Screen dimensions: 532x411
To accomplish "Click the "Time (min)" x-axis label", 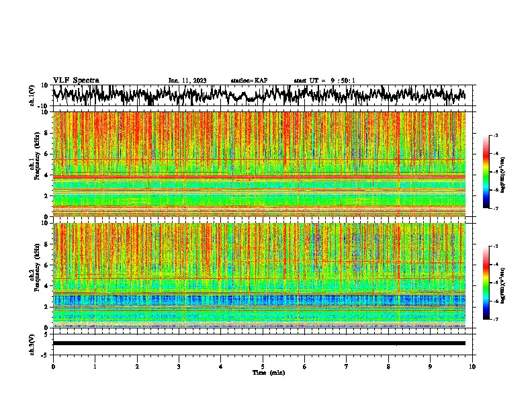I will click(269, 373).
